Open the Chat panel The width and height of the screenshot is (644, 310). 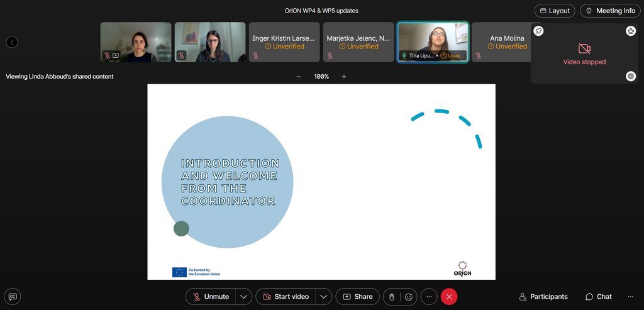pos(598,297)
